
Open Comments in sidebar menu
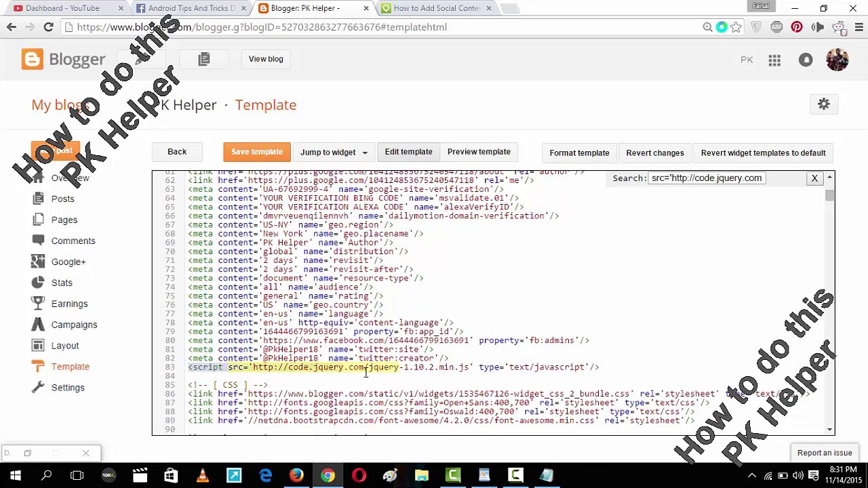tap(73, 241)
